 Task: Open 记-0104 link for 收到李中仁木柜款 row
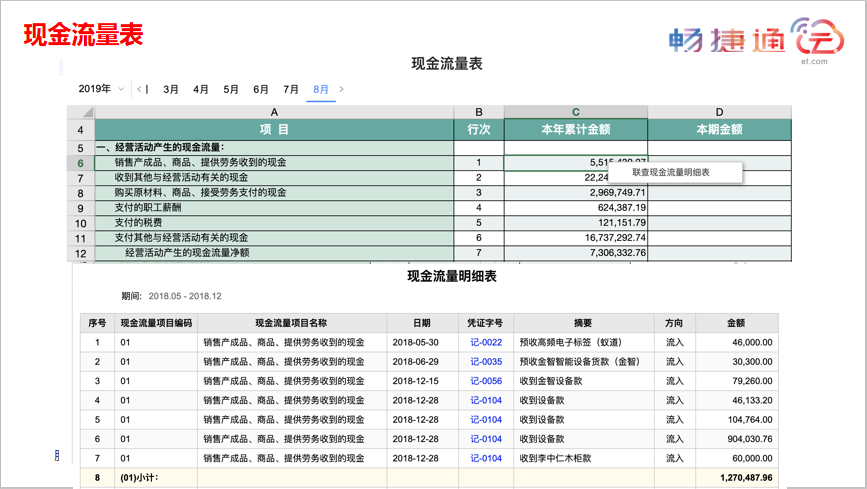486,459
